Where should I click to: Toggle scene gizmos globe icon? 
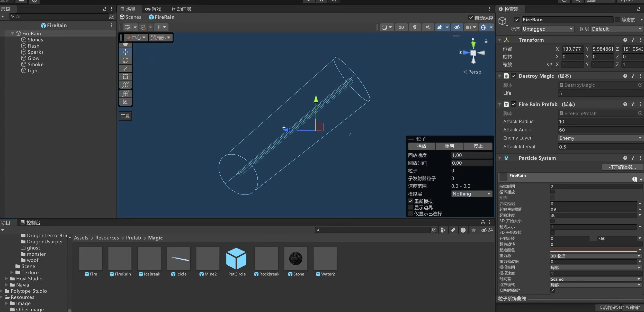click(x=483, y=27)
